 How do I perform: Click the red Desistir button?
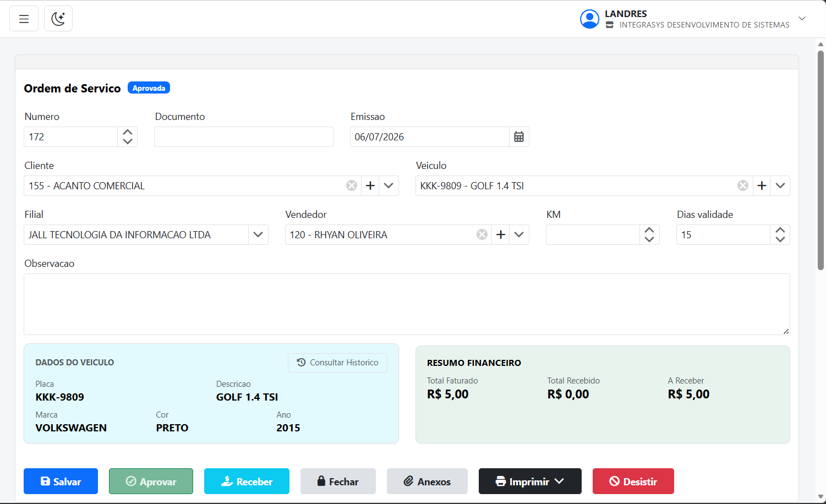pos(633,481)
